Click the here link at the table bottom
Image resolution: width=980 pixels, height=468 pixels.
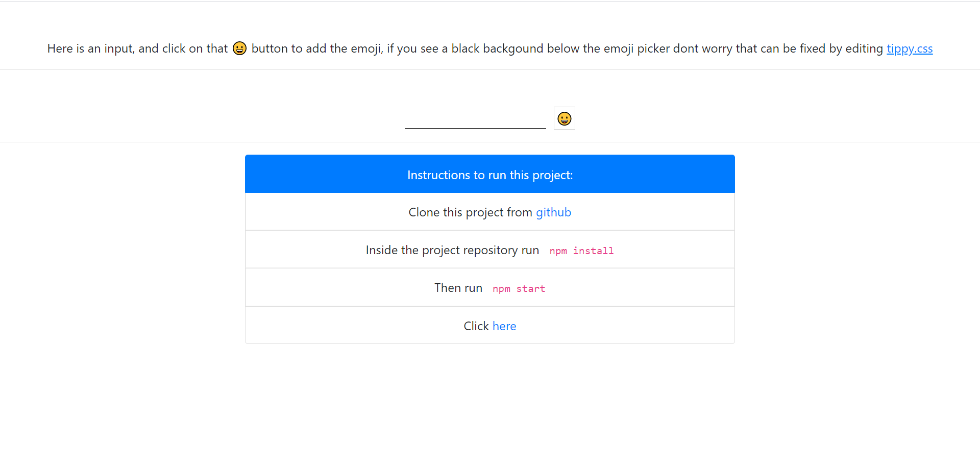tap(504, 326)
